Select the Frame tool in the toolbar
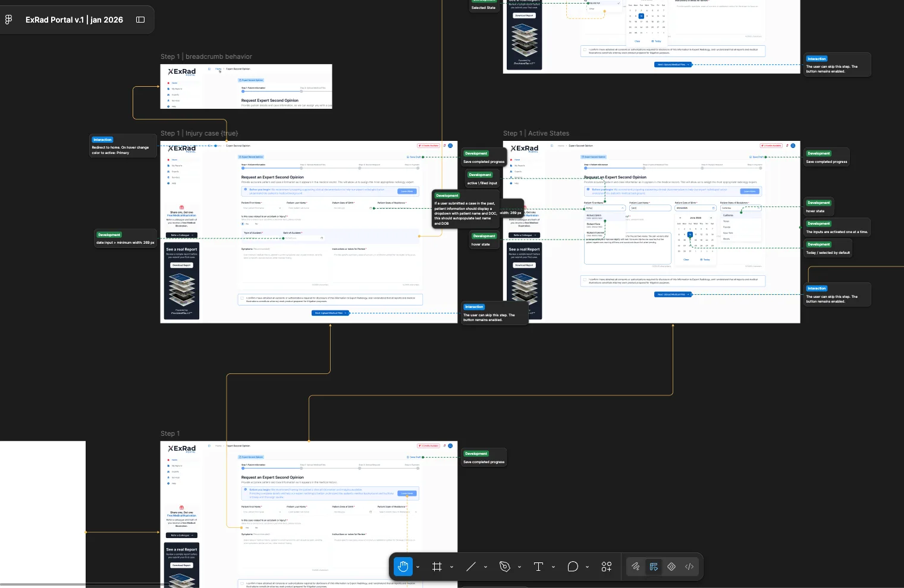This screenshot has height=588, width=904. tap(437, 567)
